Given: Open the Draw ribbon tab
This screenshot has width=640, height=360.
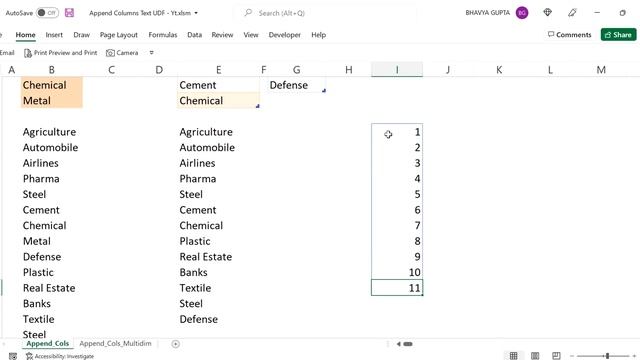Looking at the screenshot, I should pos(82,35).
